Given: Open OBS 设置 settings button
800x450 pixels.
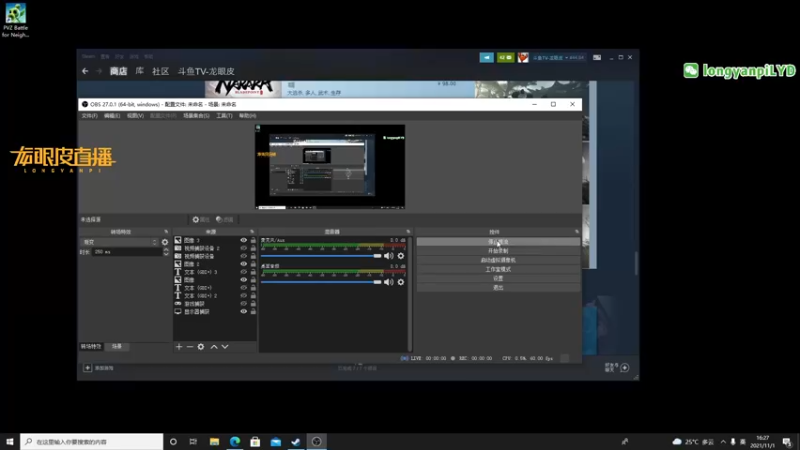Looking at the screenshot, I should pyautogui.click(x=498, y=279).
